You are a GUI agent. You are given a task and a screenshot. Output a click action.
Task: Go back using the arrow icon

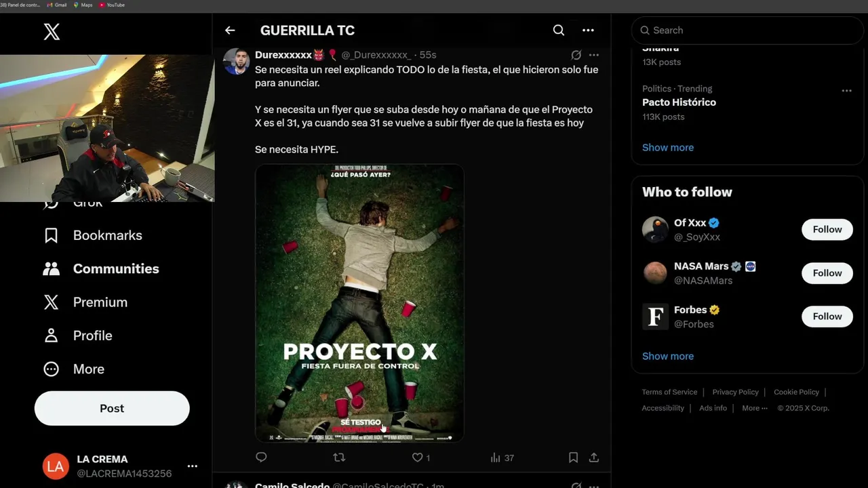[230, 30]
